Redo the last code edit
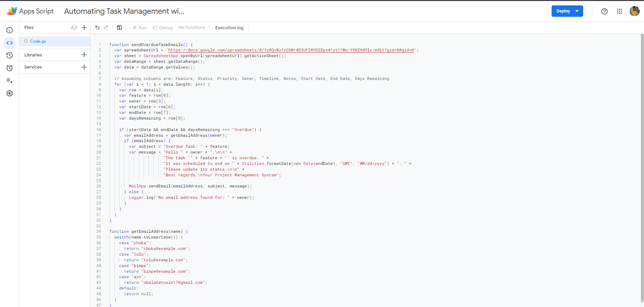The image size is (644, 307). click(x=106, y=27)
